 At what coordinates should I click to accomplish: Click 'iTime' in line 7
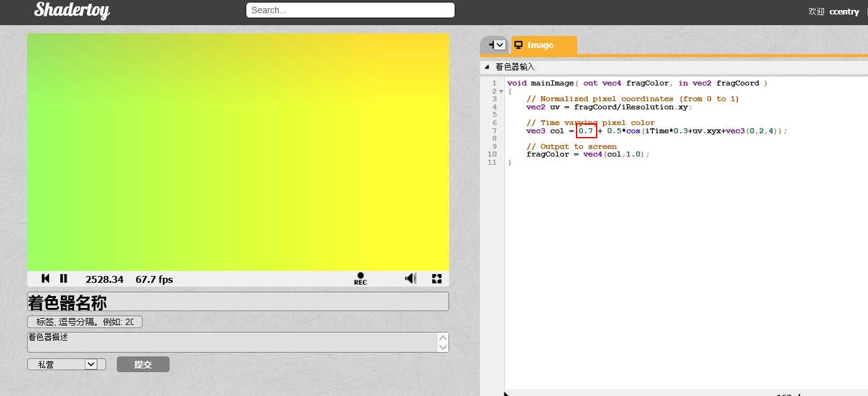tap(656, 131)
